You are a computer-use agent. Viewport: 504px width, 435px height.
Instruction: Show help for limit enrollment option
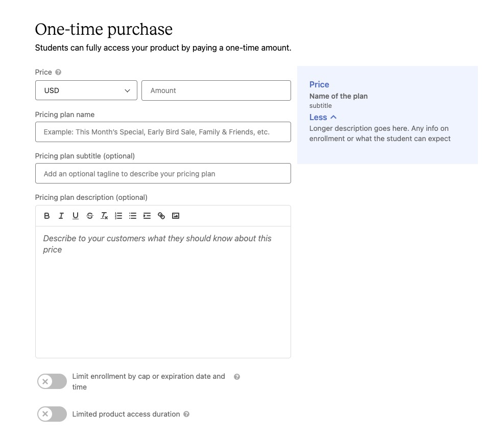click(237, 377)
